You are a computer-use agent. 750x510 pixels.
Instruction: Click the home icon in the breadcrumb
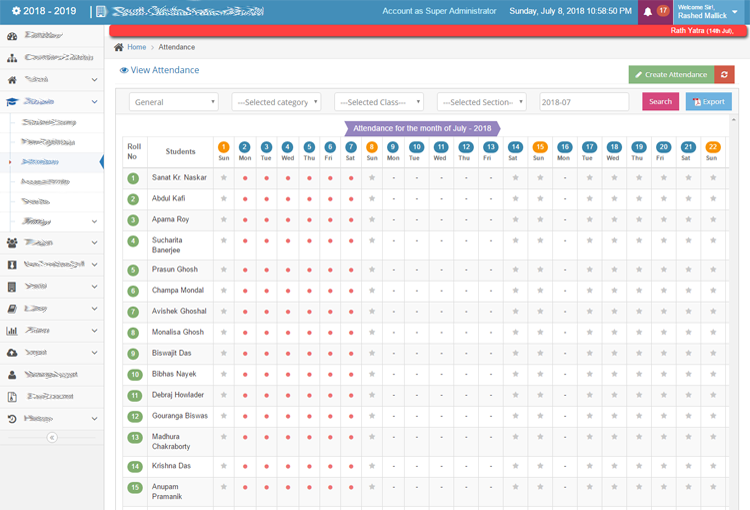[x=119, y=47]
